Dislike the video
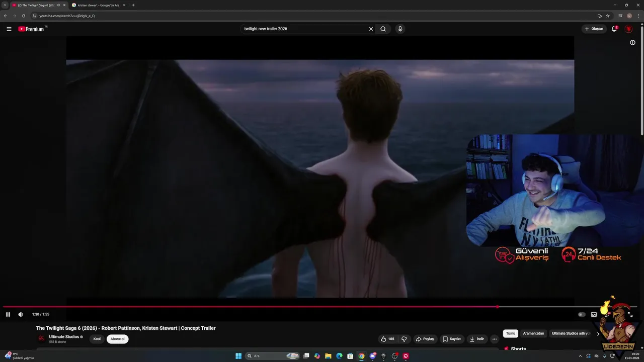The height and width of the screenshot is (362, 644). click(404, 339)
